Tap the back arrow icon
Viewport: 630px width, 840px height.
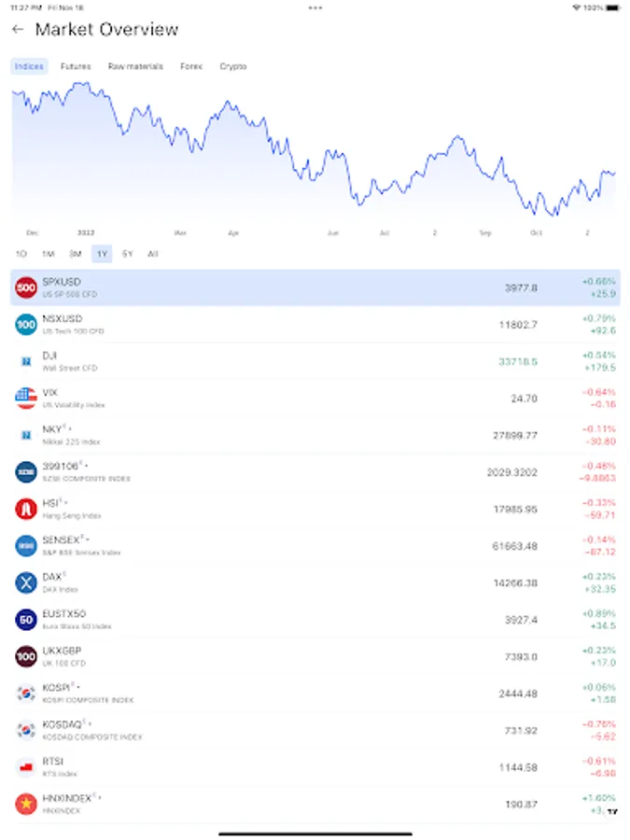click(18, 30)
